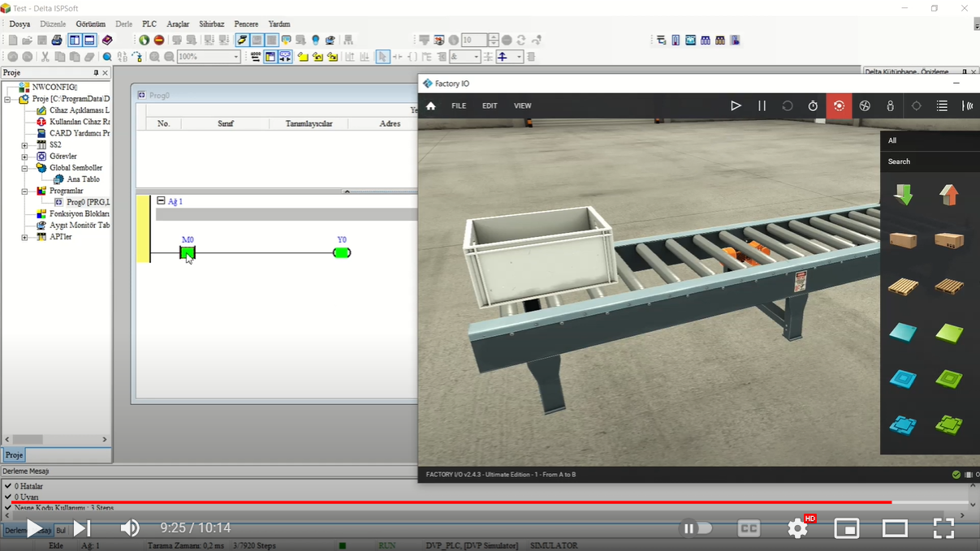Open the Araçlar menu
The image size is (980, 551).
(178, 24)
